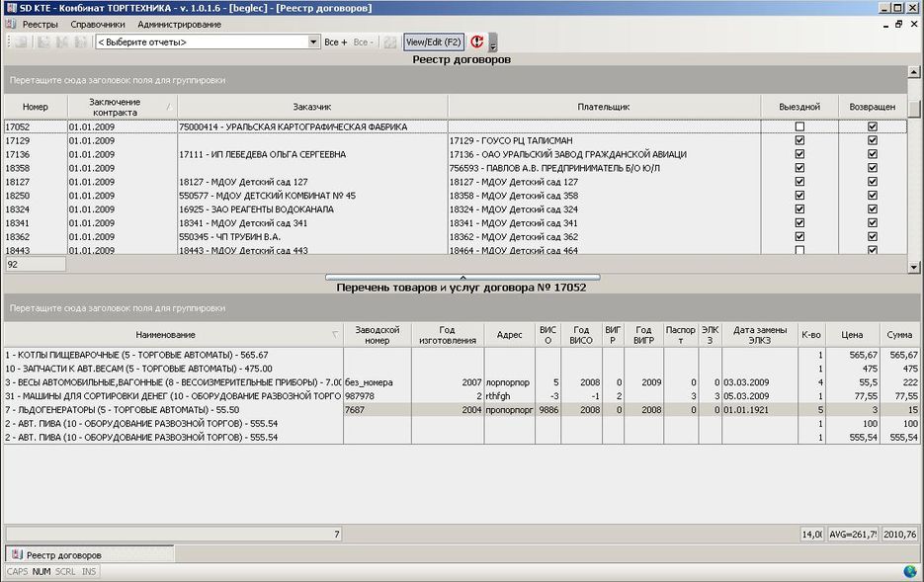
Task: Open the toolbar overflow arrow after refresh
Action: click(493, 42)
